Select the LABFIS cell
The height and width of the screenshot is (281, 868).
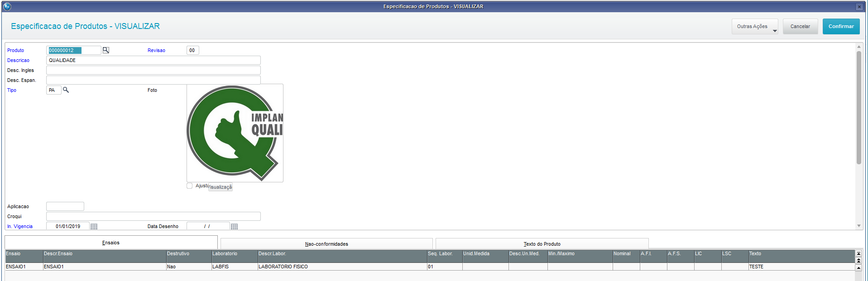coord(235,267)
